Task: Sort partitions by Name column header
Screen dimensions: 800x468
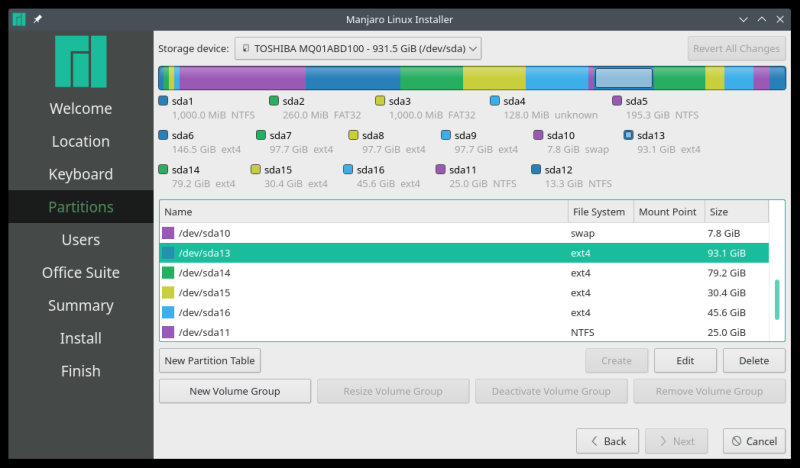Action: point(364,212)
